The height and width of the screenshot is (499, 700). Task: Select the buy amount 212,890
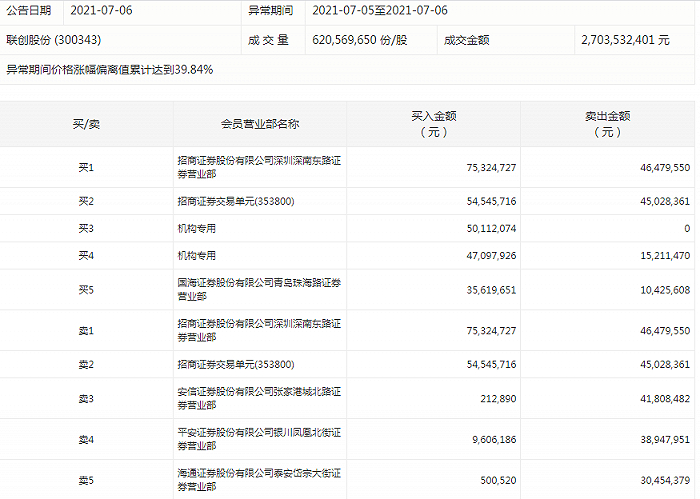click(x=498, y=399)
